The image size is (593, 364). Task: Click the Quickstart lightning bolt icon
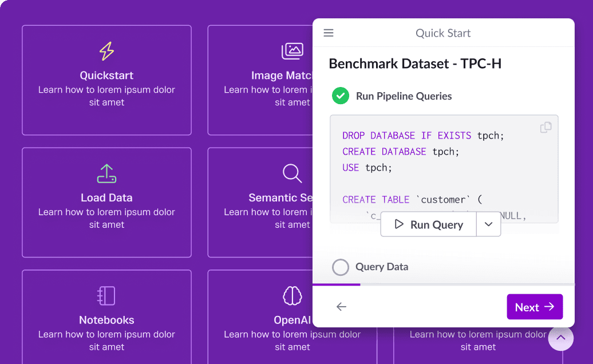(x=106, y=51)
